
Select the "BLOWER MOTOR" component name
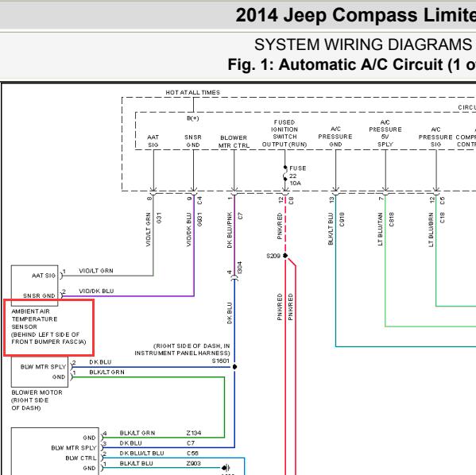(37, 392)
